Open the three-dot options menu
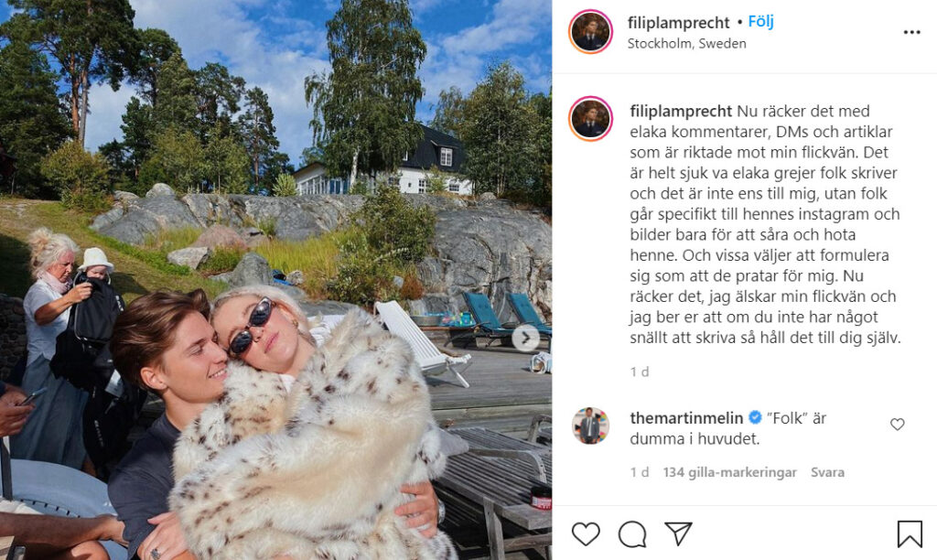Image resolution: width=937 pixels, height=560 pixels. 912,32
